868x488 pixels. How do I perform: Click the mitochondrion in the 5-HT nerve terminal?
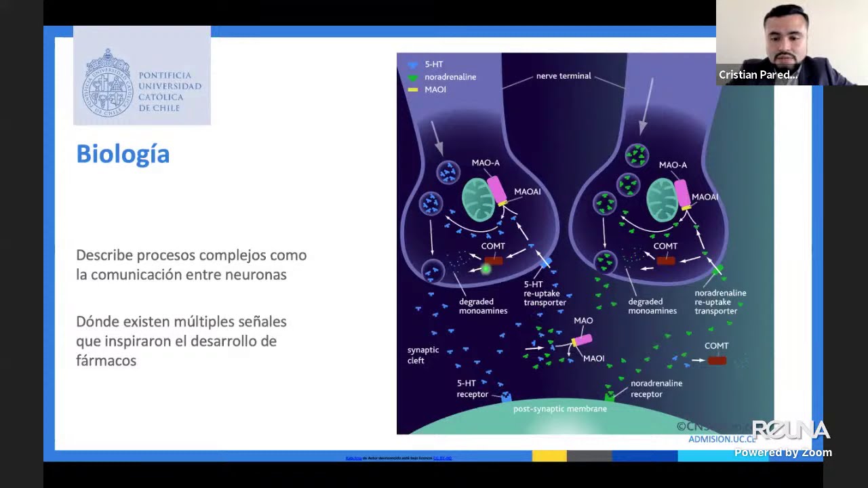(478, 200)
